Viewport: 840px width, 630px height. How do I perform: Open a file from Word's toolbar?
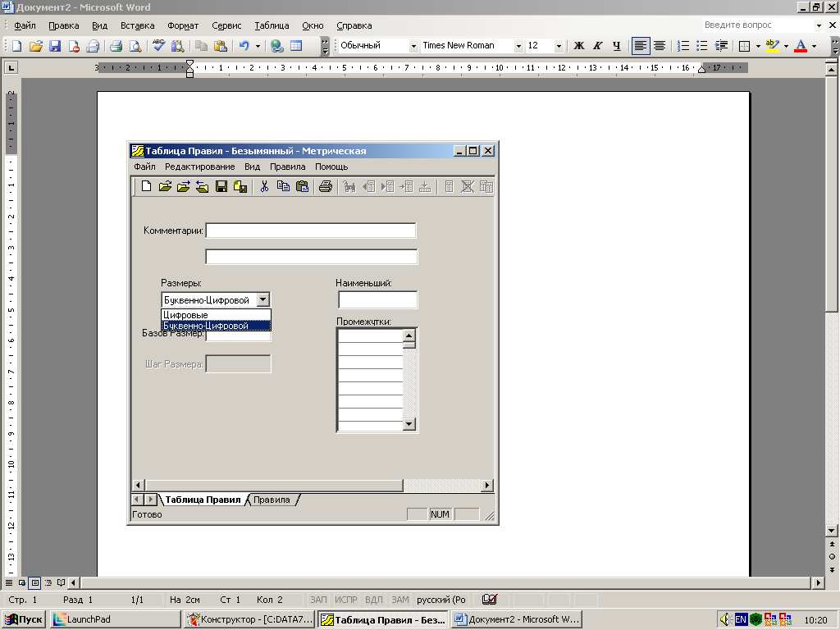pos(36,46)
